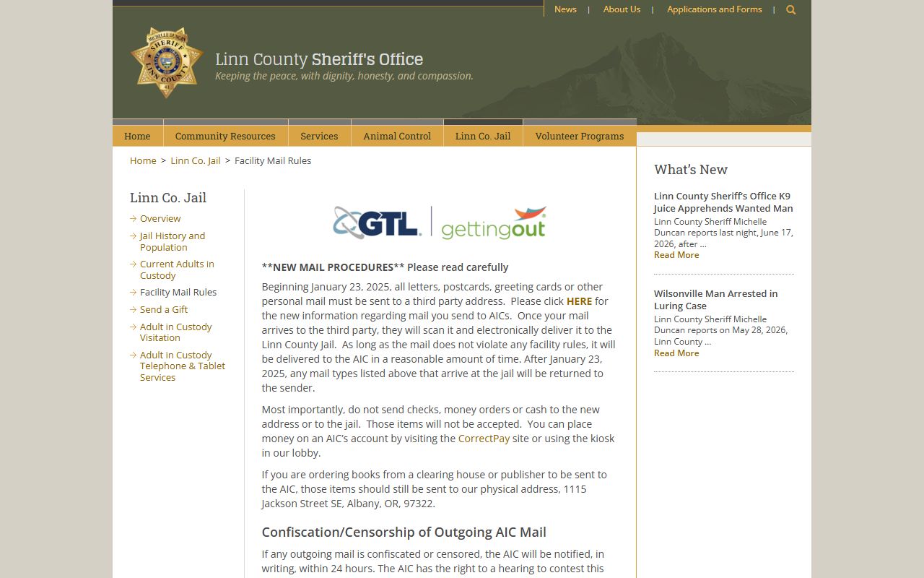Open the CorrectPay site link

click(x=484, y=439)
